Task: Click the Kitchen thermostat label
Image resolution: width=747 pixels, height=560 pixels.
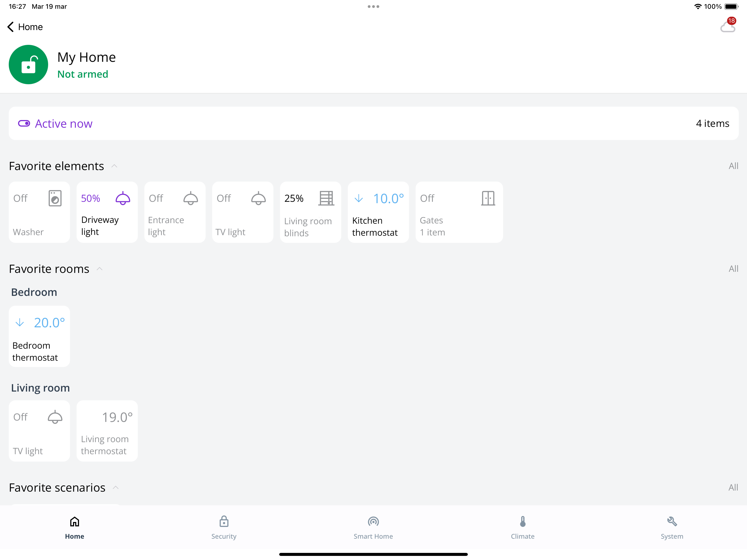Action: click(375, 227)
